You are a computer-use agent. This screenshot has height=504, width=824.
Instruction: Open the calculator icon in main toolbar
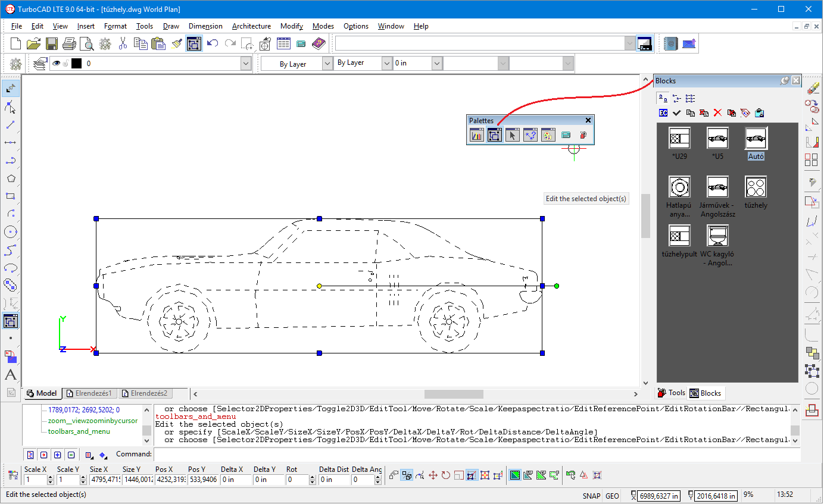301,43
